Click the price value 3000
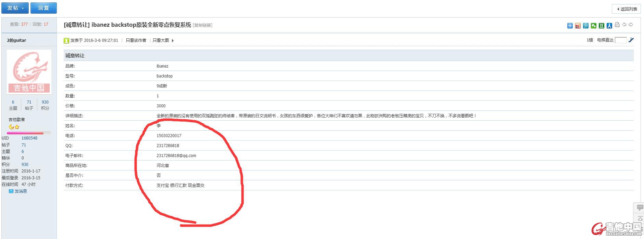The height and width of the screenshot is (239, 644). point(161,106)
